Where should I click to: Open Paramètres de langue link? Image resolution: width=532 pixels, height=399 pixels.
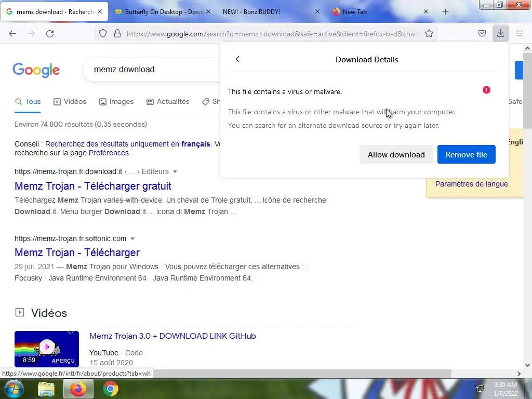[472, 184]
